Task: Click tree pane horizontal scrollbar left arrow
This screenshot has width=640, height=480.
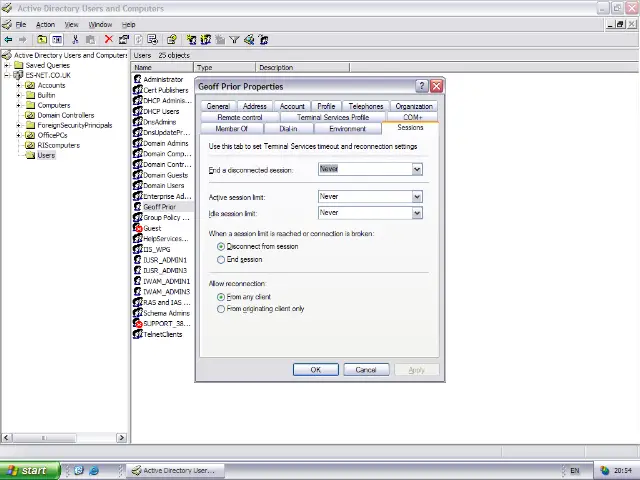Action: pos(6,438)
